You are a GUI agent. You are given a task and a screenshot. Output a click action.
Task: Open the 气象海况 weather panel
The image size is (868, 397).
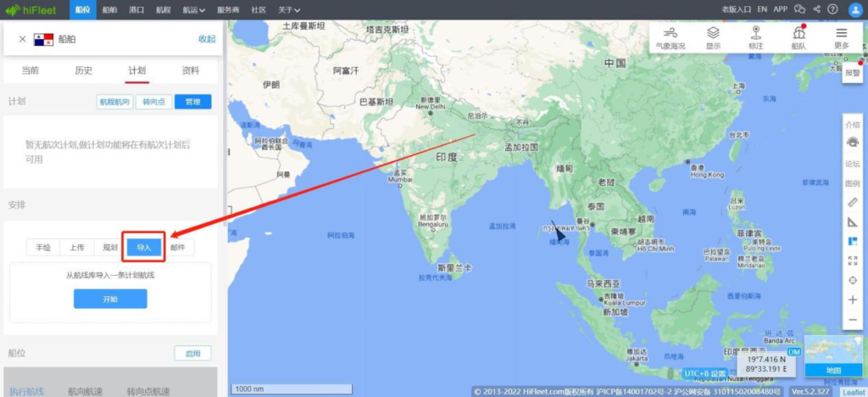point(670,37)
